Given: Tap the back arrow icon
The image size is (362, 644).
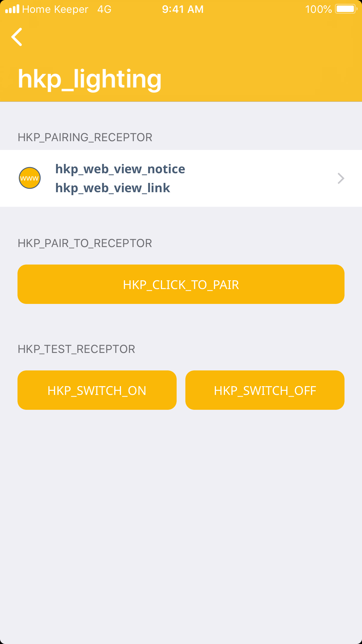Looking at the screenshot, I should tap(17, 37).
